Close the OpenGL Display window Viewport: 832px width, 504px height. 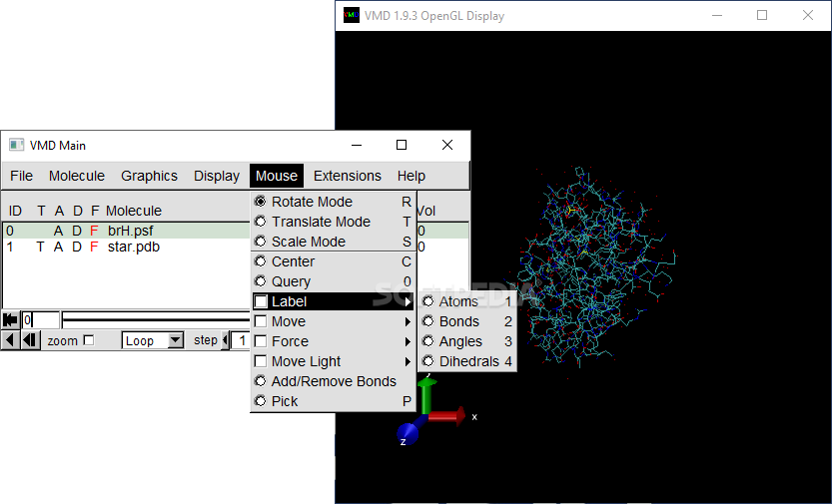[808, 15]
